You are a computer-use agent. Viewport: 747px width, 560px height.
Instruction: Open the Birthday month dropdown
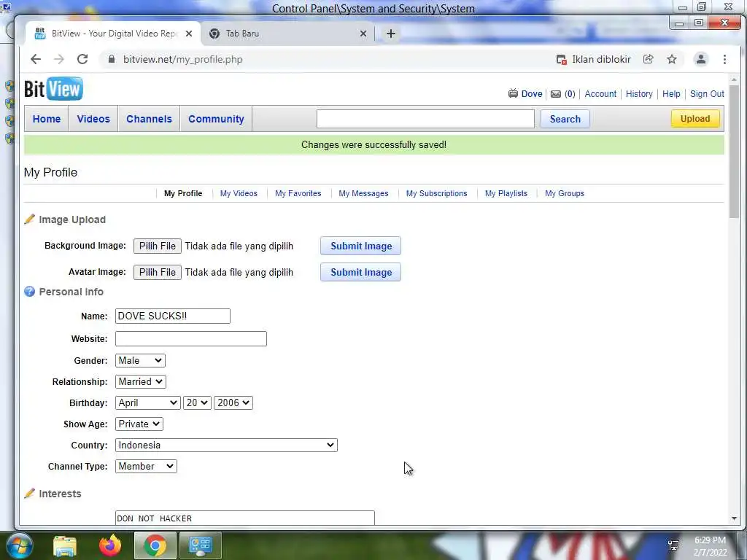(x=147, y=402)
